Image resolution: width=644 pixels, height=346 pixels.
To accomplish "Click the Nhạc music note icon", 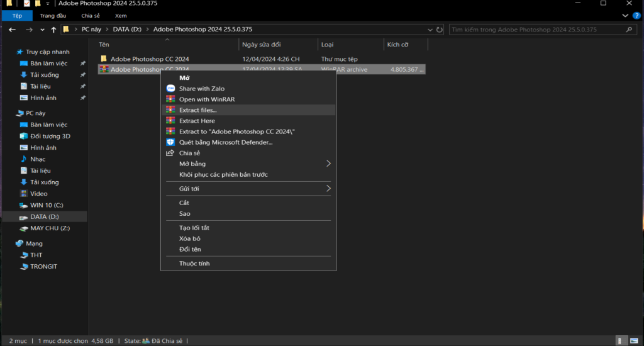I will pyautogui.click(x=24, y=159).
